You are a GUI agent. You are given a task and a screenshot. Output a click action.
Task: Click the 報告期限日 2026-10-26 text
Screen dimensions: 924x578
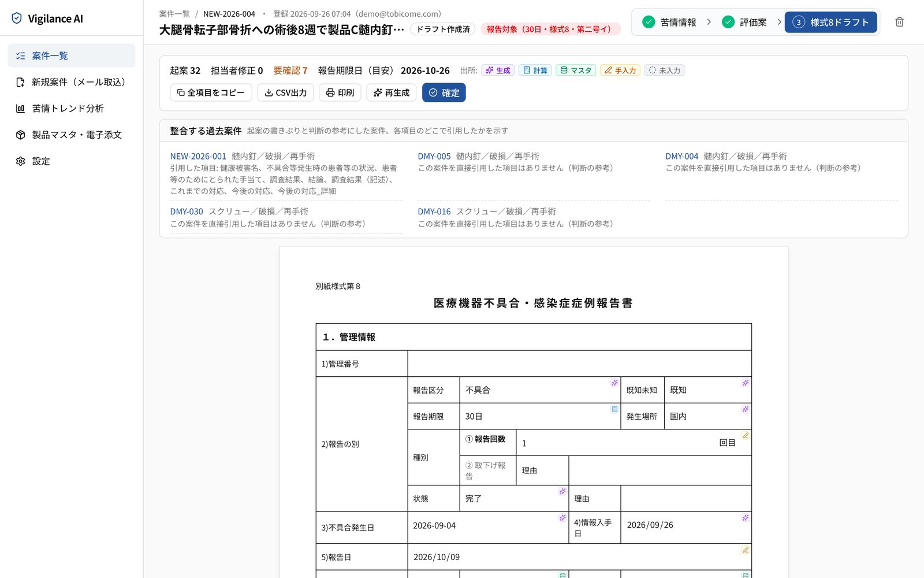tap(384, 71)
